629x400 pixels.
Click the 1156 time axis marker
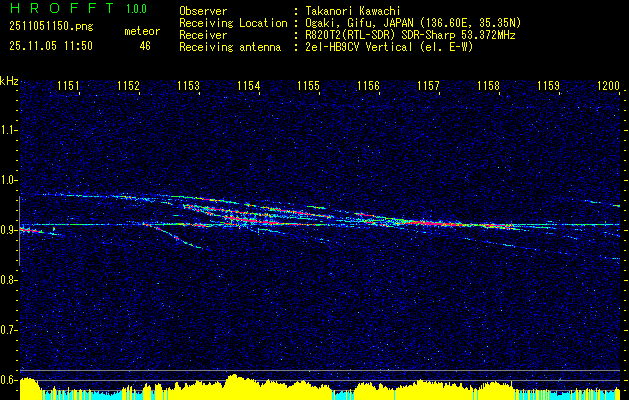coord(368,86)
